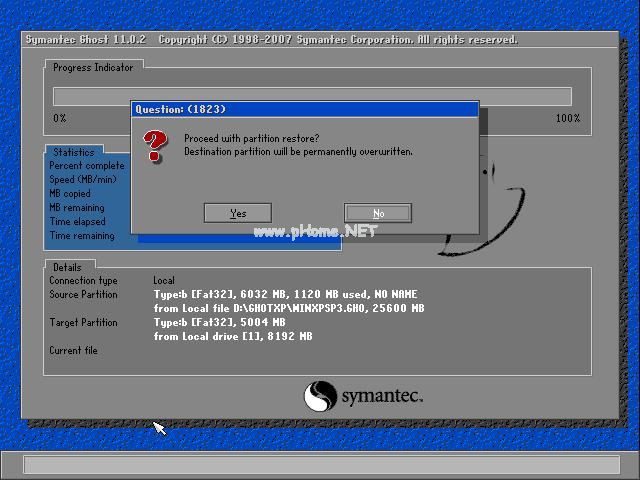Click the Symantec Ghost 11.0.2 title text
This screenshot has height=480, width=640.
[x=85, y=40]
